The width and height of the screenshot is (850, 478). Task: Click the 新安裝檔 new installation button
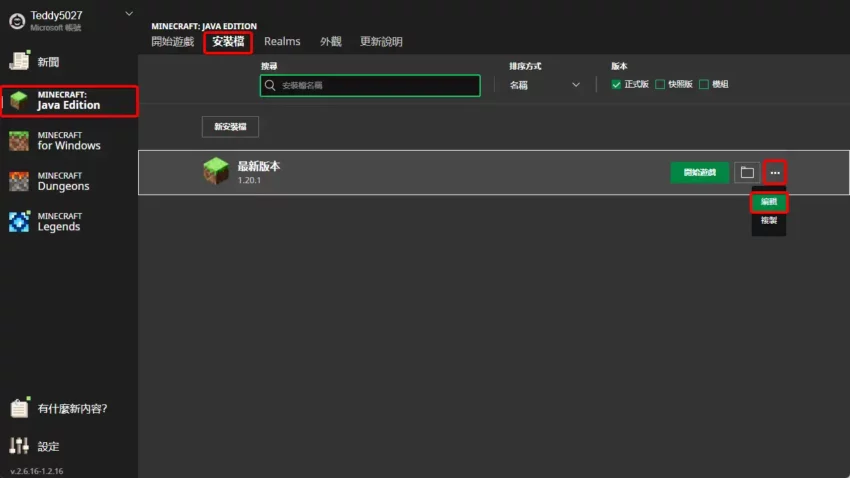(x=230, y=127)
